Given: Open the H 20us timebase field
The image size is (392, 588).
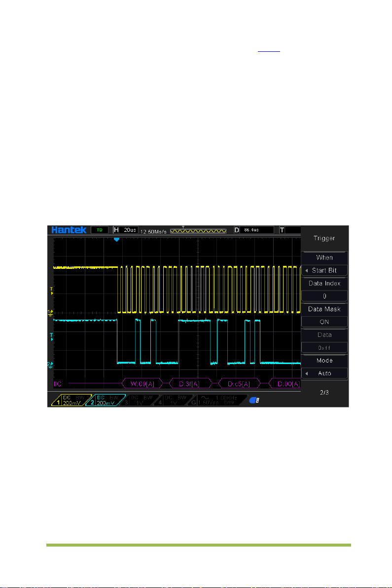Looking at the screenshot, I should pos(126,230).
